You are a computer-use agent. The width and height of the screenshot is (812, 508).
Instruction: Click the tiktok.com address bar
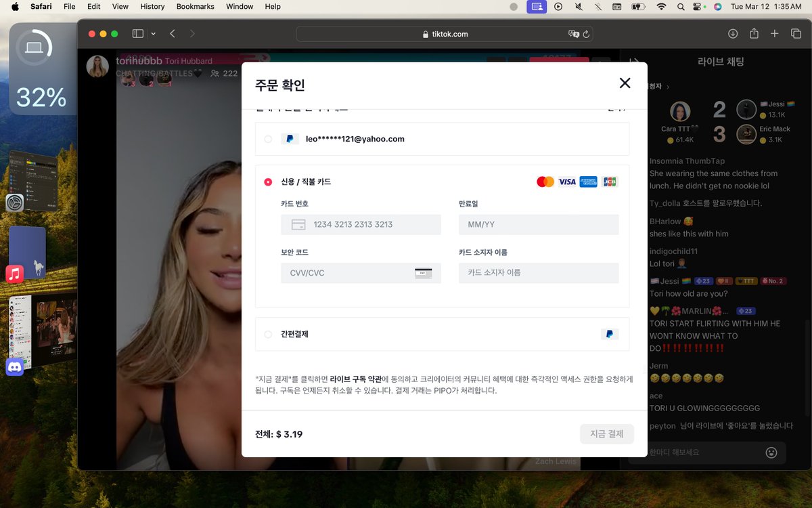tap(445, 34)
